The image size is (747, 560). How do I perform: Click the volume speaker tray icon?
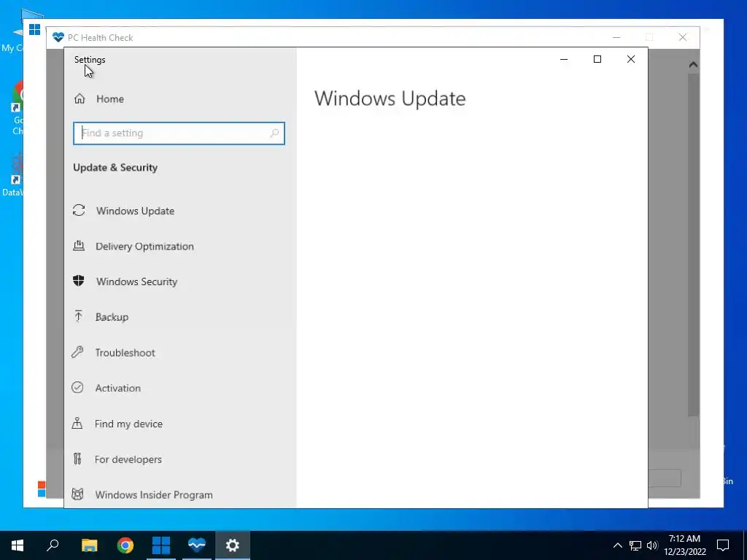click(652, 545)
